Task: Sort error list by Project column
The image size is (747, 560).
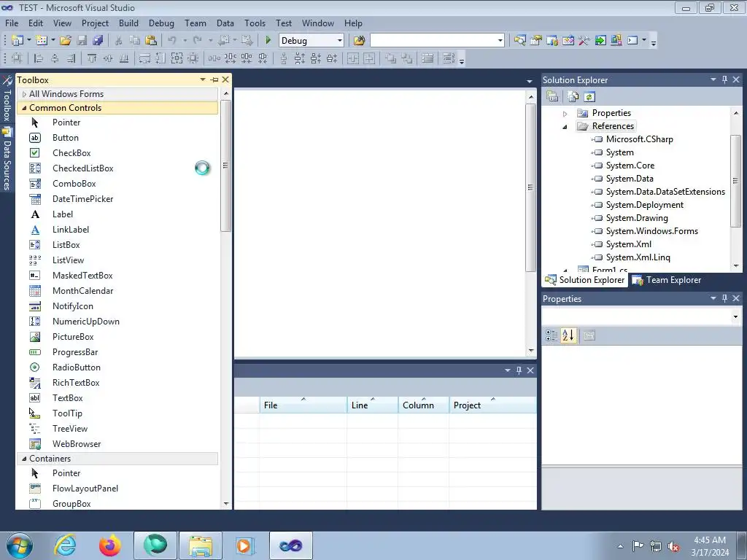Action: coord(492,405)
